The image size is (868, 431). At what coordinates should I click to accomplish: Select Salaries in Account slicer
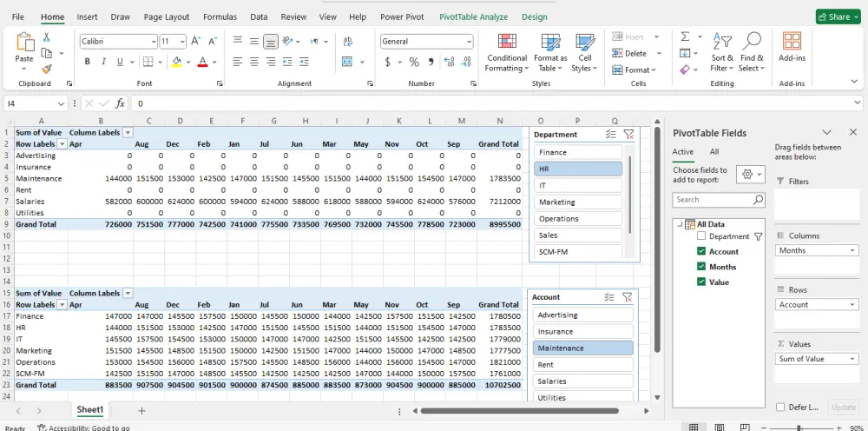(583, 381)
